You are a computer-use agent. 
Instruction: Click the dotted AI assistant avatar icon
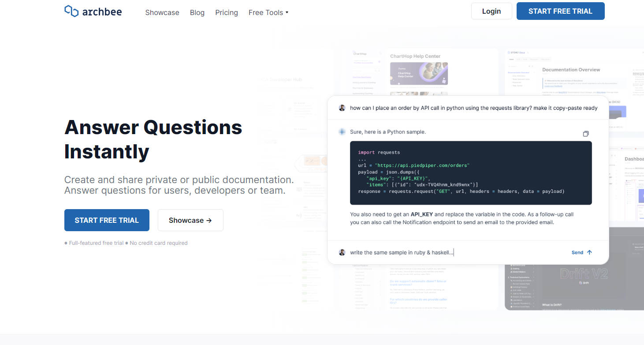pos(342,132)
